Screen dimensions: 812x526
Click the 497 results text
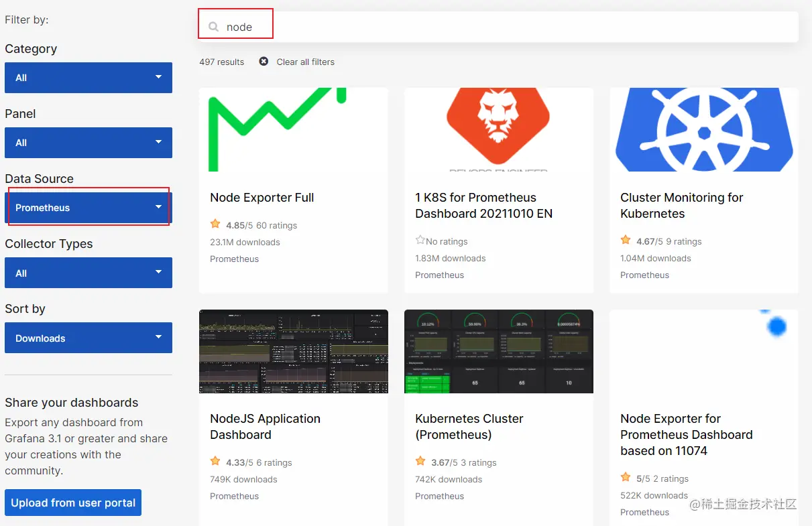(x=222, y=62)
